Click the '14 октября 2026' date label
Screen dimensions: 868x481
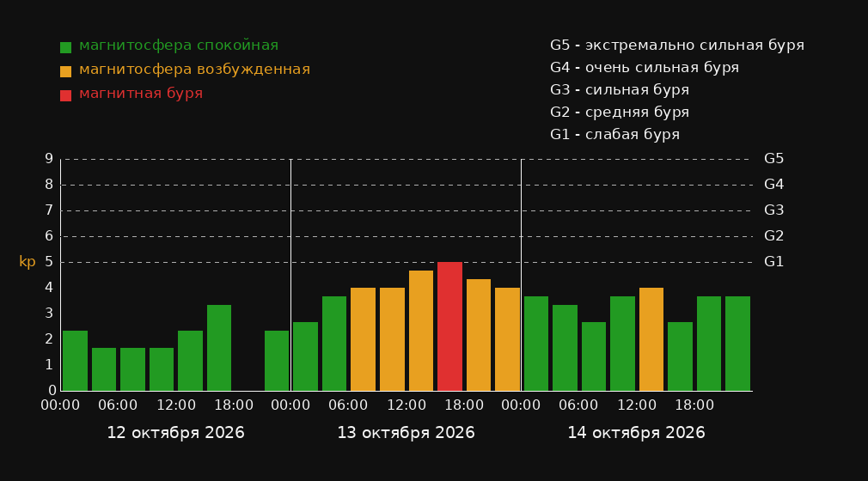coord(636,433)
